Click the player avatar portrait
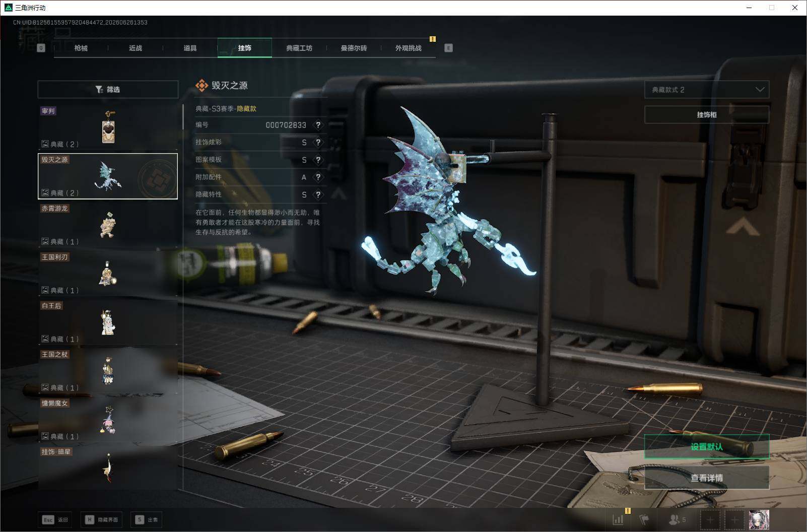Viewport: 807px width, 532px height. pos(759,519)
